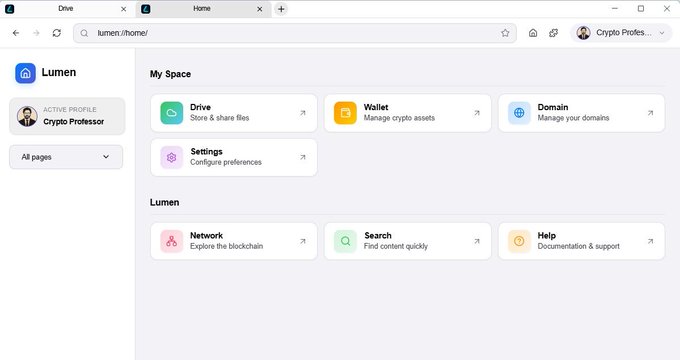Click the sidebar Crypto Professor avatar
Viewport: 680px width, 360px height.
[x=27, y=116]
